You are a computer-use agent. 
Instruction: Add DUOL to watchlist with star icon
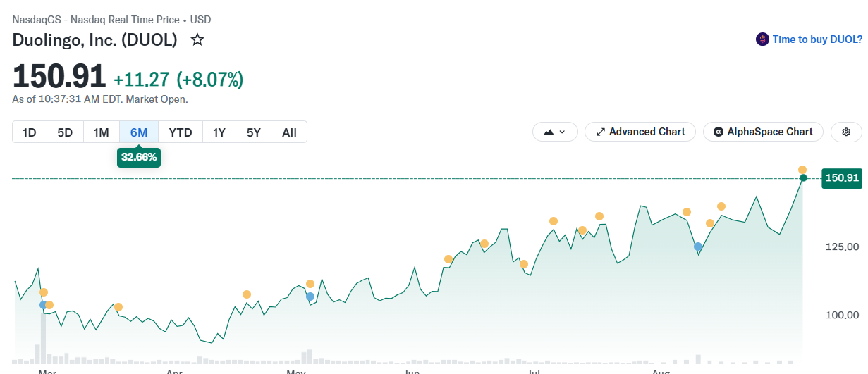197,40
